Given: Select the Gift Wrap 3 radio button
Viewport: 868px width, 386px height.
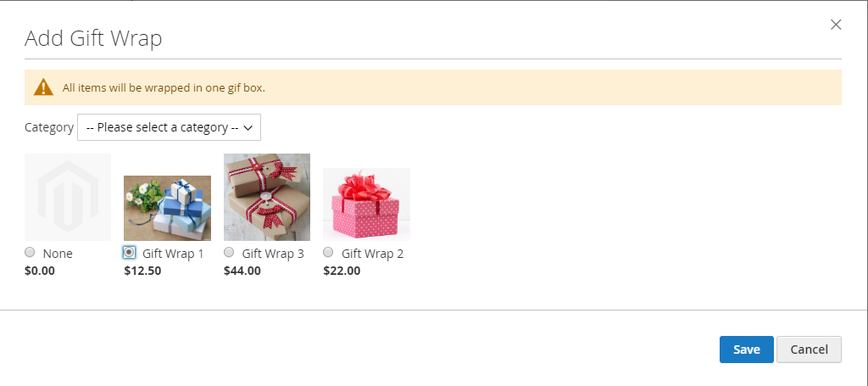Looking at the screenshot, I should [229, 252].
